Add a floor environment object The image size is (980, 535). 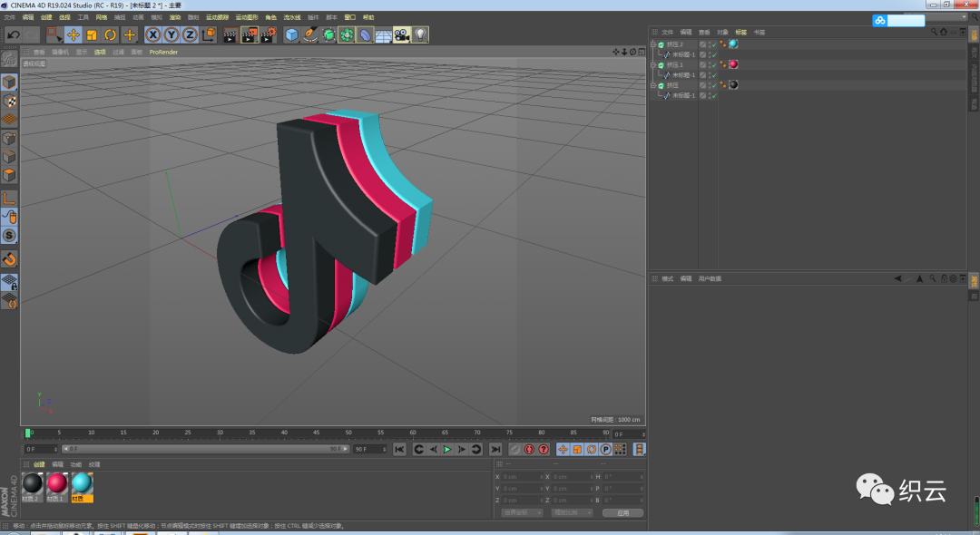(384, 35)
